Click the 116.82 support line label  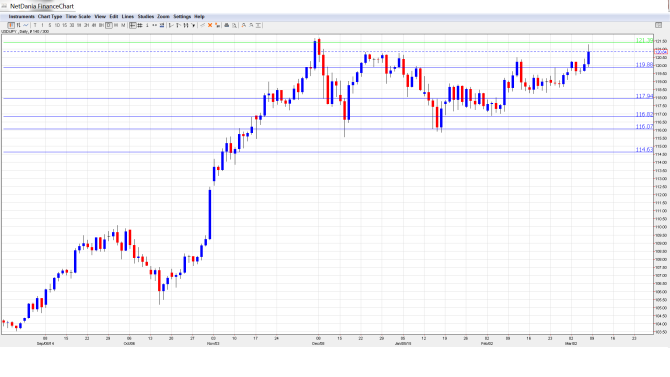pos(644,114)
